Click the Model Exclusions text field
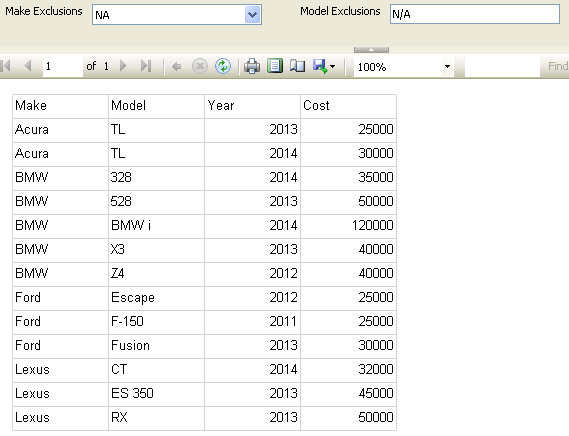569x436 pixels. [x=475, y=14]
